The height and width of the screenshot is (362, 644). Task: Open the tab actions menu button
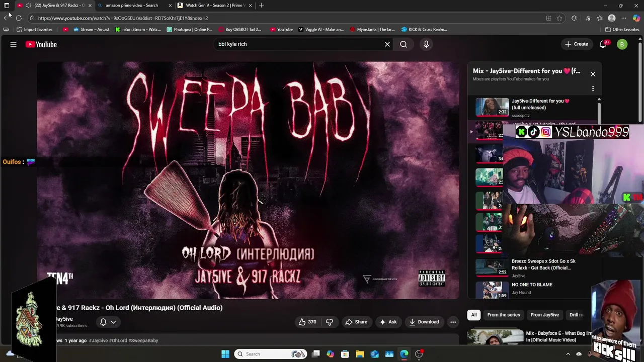[7, 6]
